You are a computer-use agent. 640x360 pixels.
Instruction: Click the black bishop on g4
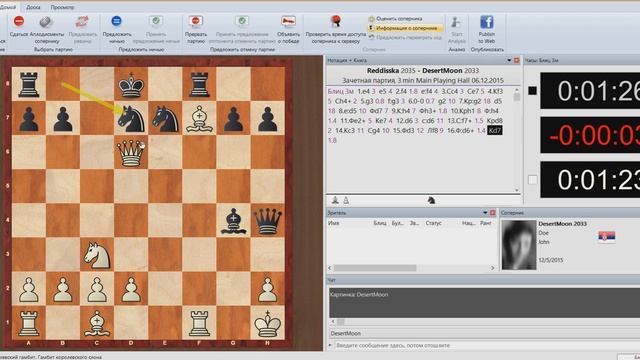tap(233, 221)
